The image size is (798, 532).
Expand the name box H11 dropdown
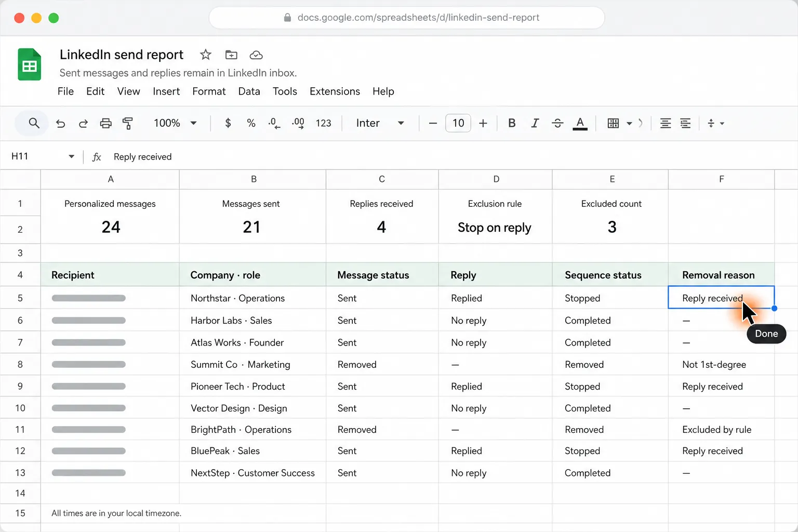pos(71,156)
